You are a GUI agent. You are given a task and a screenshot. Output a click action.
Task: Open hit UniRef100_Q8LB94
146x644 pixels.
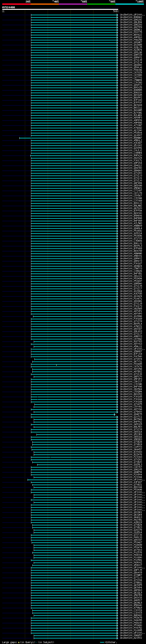click(131, 22)
